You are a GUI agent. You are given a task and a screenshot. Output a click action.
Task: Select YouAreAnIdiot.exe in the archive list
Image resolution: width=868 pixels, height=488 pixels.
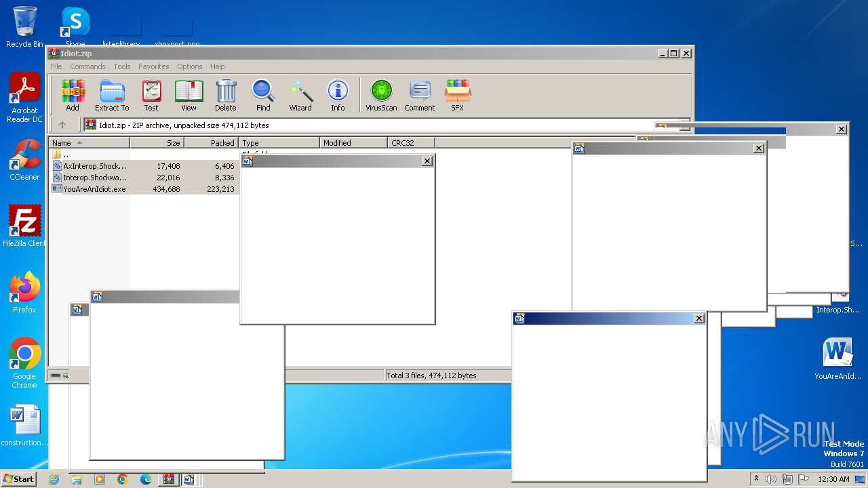(144, 189)
